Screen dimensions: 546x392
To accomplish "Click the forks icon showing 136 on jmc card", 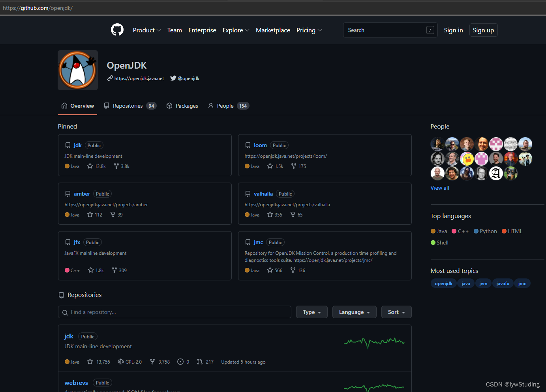I will coord(293,270).
